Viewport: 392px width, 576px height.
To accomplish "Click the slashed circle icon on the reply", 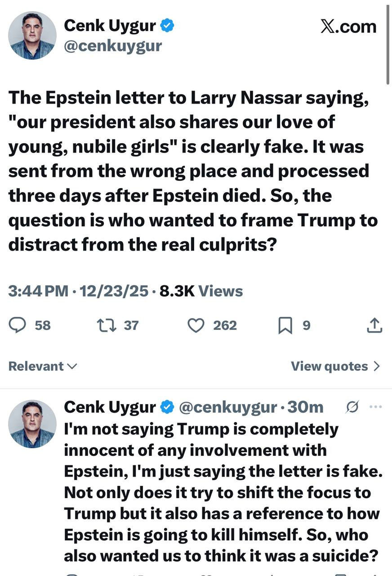I will click(352, 407).
